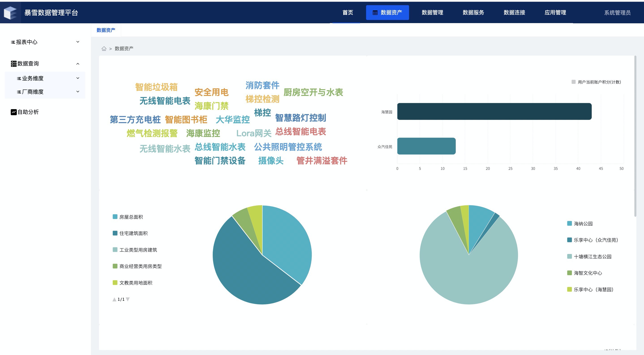The height and width of the screenshot is (355, 644).
Task: Click the home breadcrumb icon
Action: coord(104,49)
